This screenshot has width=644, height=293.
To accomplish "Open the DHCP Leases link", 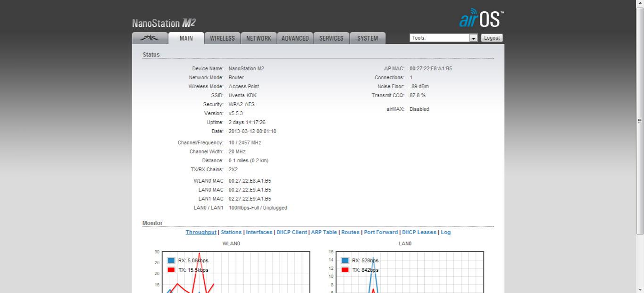I will click(x=419, y=232).
